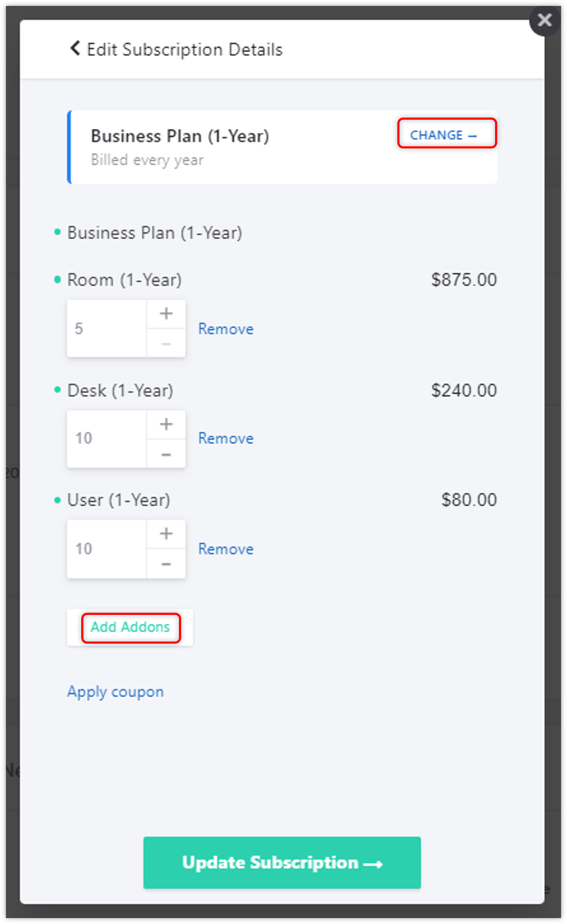Remove the User addon from subscription
This screenshot has height=924, width=567.
click(x=226, y=549)
